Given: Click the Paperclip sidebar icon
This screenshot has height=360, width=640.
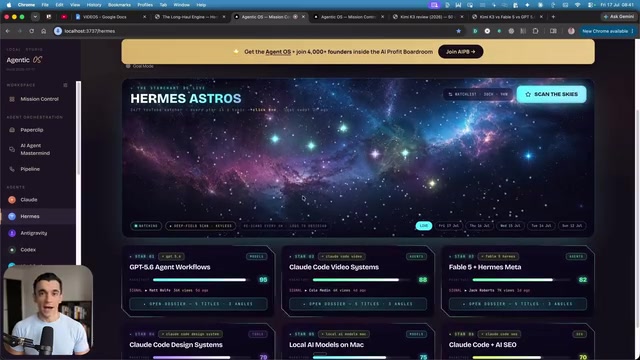Looking at the screenshot, I should 12,130.
